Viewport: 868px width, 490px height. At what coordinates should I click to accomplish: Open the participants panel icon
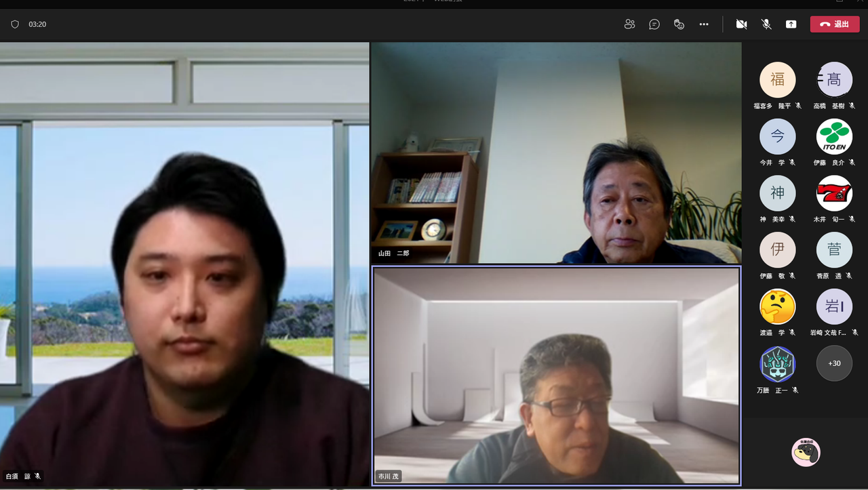point(629,24)
